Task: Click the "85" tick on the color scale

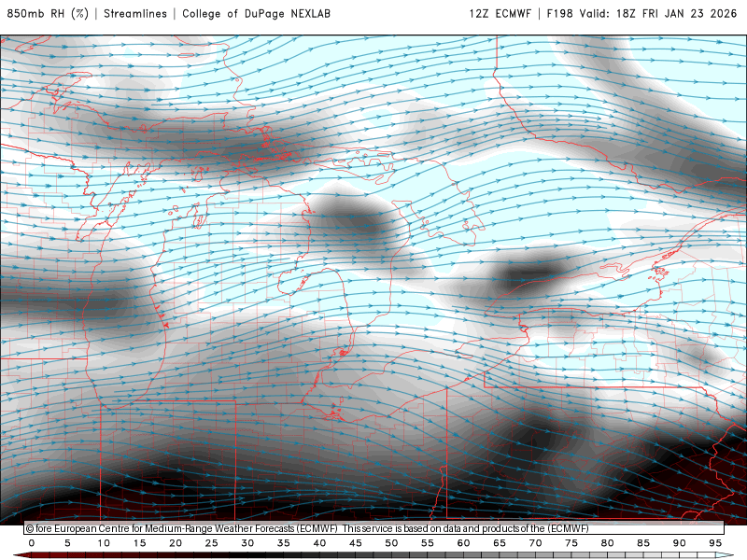Action: tap(643, 543)
